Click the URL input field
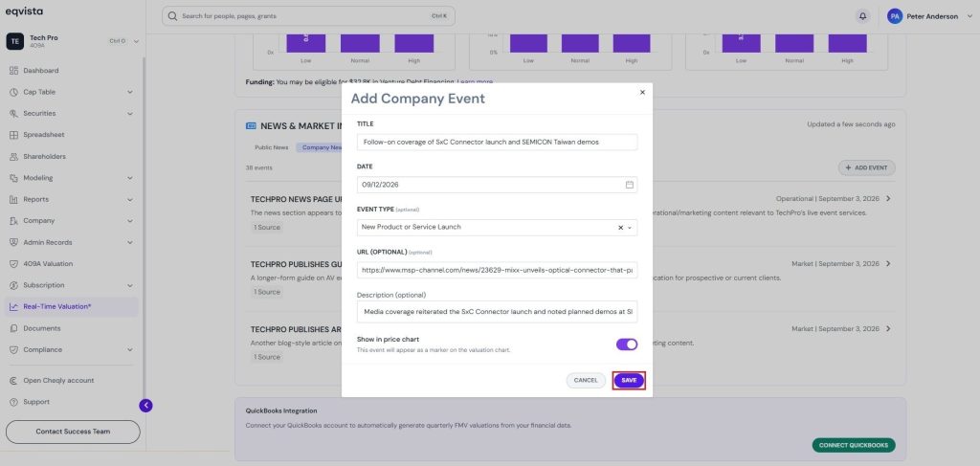The width and height of the screenshot is (980, 466). (497, 270)
